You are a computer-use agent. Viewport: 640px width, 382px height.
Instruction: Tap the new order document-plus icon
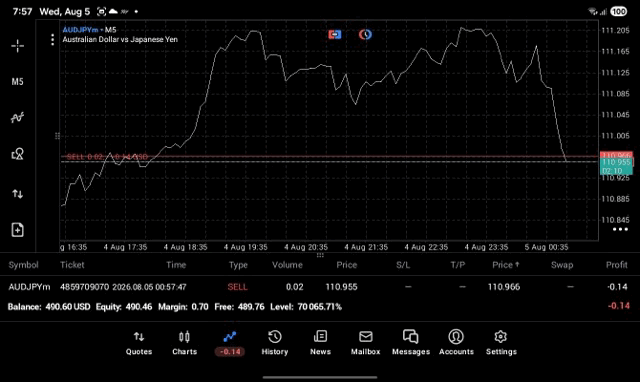(x=18, y=230)
